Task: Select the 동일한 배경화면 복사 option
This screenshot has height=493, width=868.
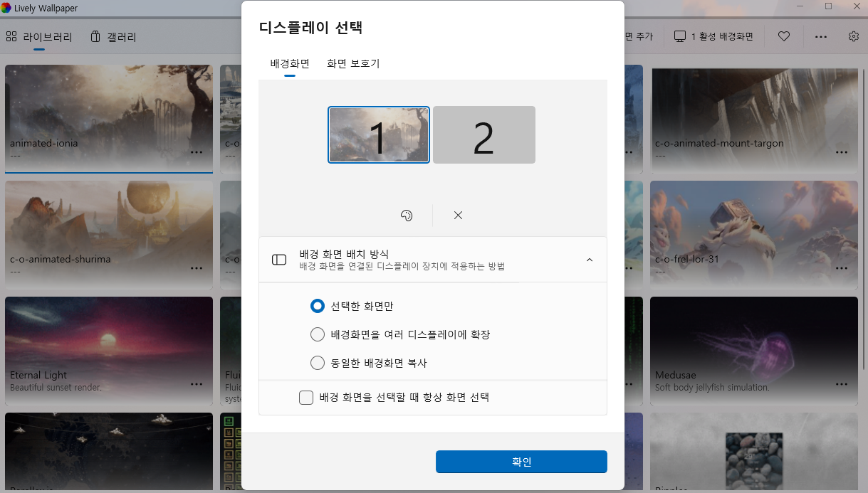Action: [x=317, y=362]
